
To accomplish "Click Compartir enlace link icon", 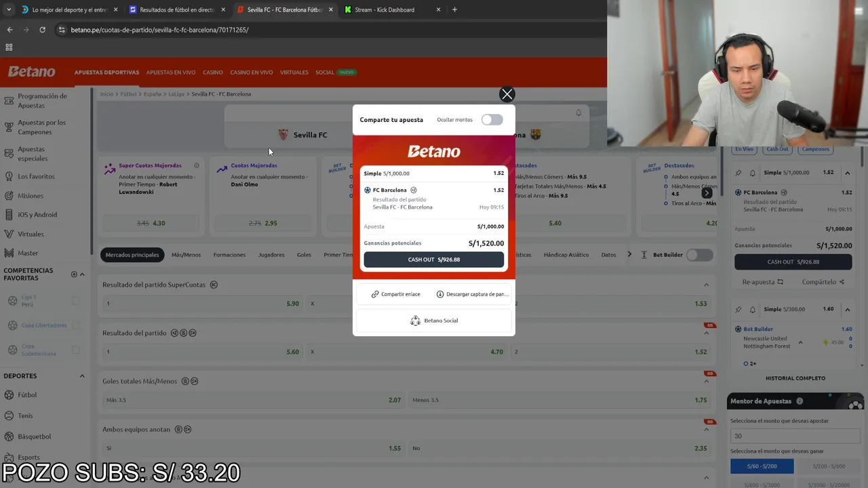I will [375, 294].
